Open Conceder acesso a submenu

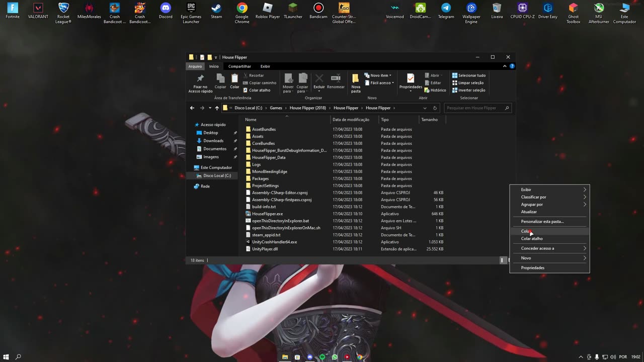[x=549, y=248]
